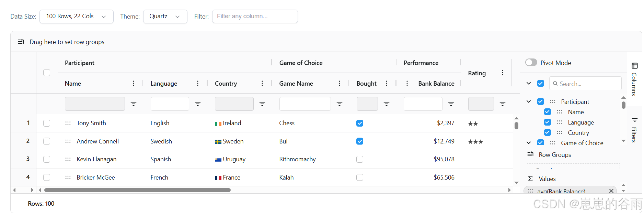Open the Bank Balance filter icon
This screenshot has width=644, height=215.
(x=451, y=104)
